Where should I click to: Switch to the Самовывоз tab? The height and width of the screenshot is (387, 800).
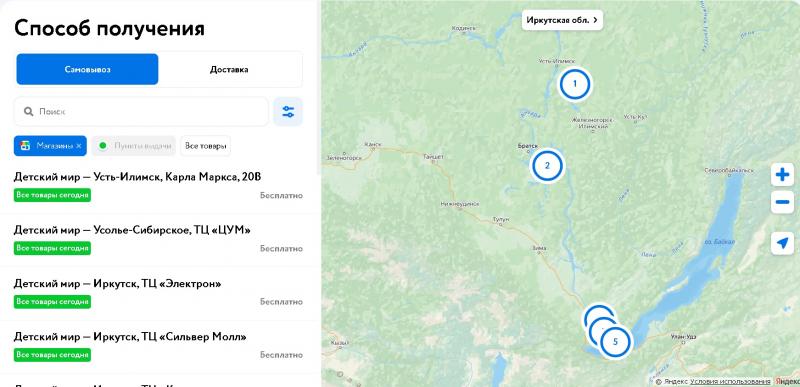tap(87, 69)
